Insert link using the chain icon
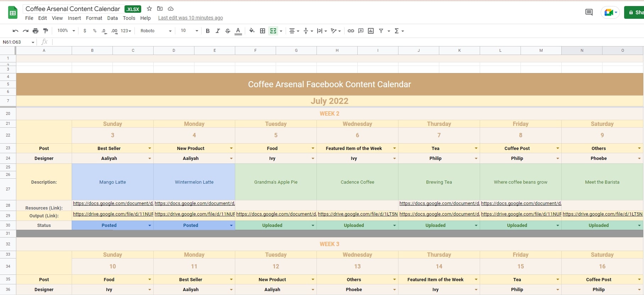Viewport: 644px width, 295px height. 351,31
